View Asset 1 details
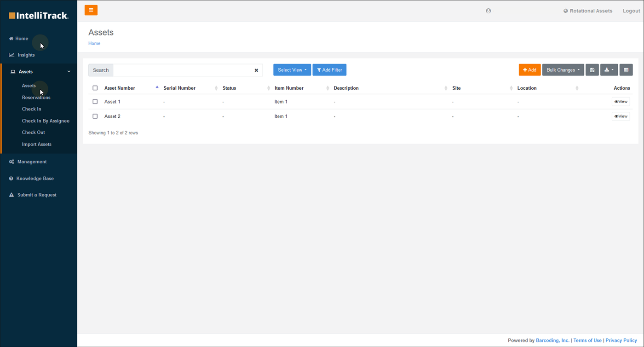 (x=621, y=102)
